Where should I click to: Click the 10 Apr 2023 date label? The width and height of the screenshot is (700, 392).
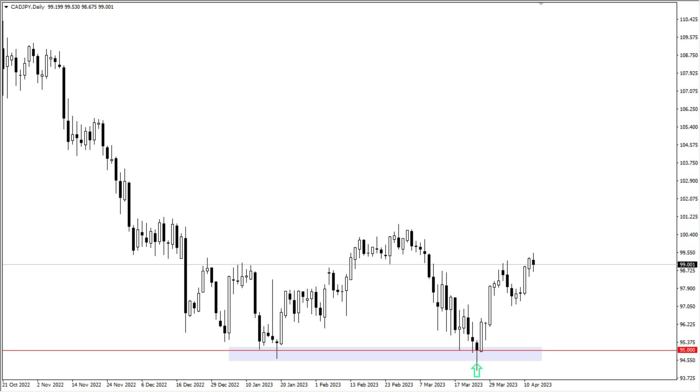click(x=538, y=384)
